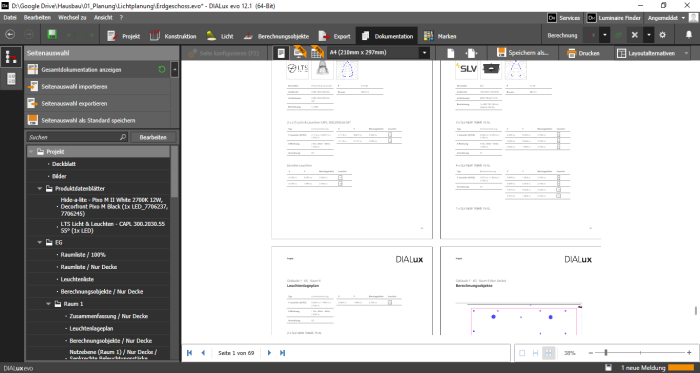Switch to the Berechnungsobjekte mode tab

click(x=276, y=36)
